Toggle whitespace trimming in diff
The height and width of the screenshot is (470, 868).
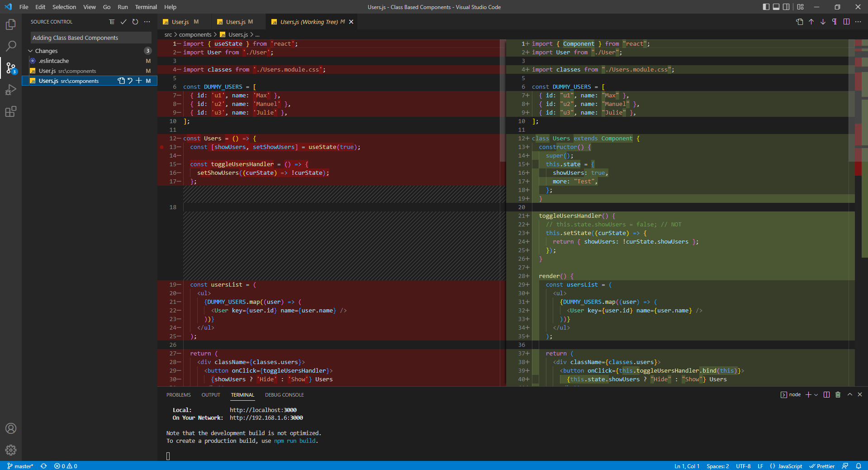click(x=835, y=22)
